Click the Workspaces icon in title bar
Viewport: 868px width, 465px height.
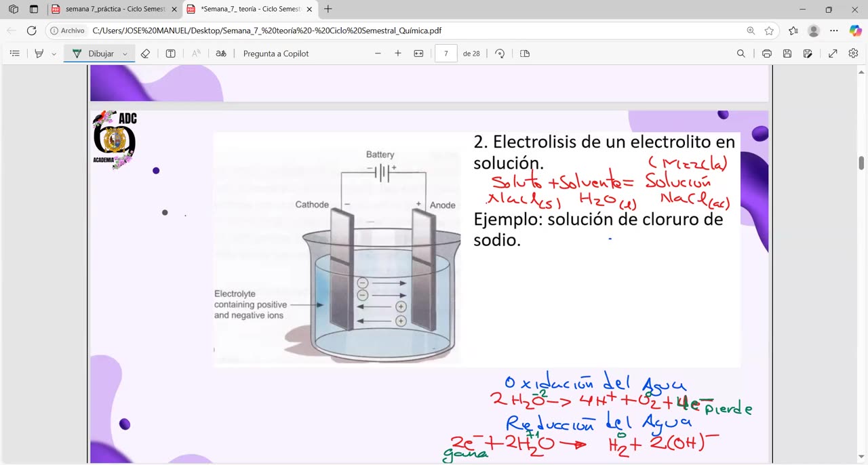coord(14,9)
